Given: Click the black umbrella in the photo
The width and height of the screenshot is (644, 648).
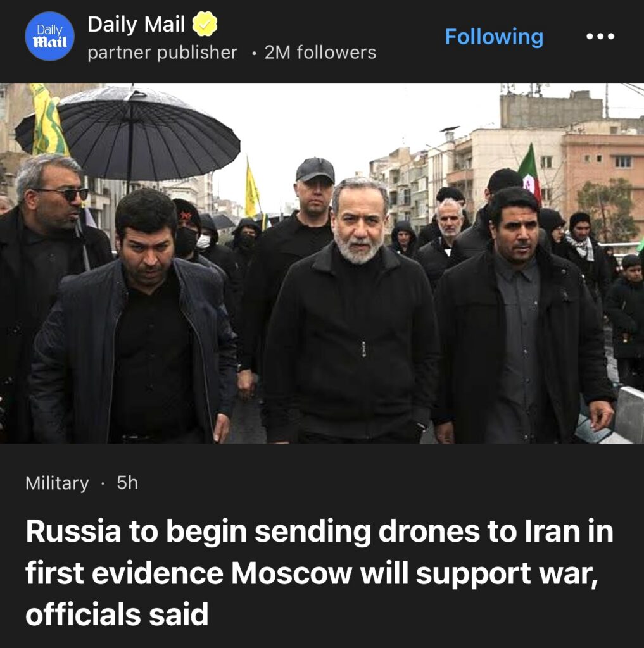Looking at the screenshot, I should [x=129, y=134].
